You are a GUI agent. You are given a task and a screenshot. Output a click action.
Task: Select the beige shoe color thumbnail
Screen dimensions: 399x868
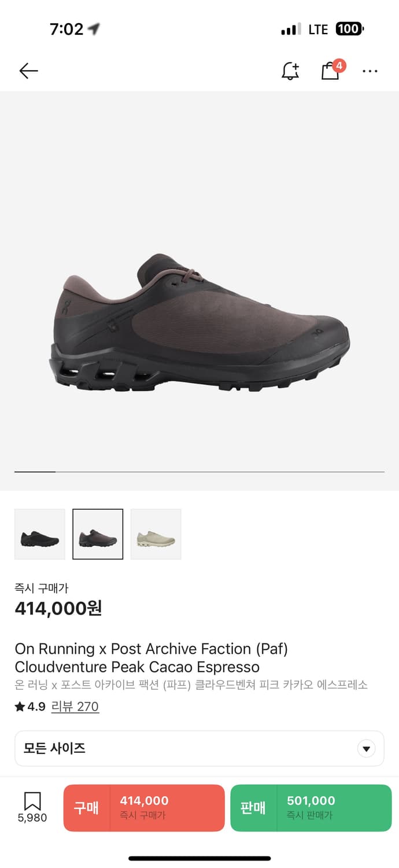click(156, 534)
